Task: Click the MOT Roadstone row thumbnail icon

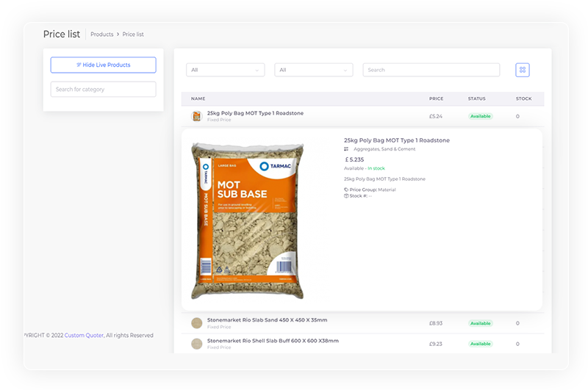Action: tap(196, 116)
